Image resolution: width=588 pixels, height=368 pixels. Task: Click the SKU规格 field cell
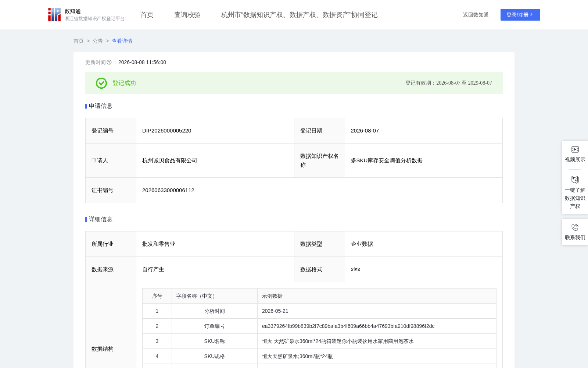click(x=215, y=356)
